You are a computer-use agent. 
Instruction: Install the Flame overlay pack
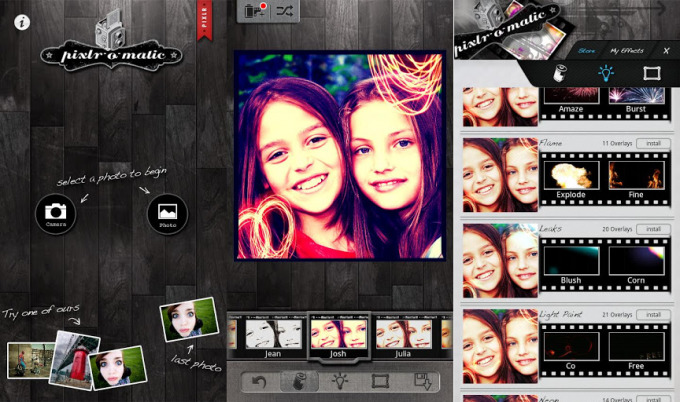point(653,144)
